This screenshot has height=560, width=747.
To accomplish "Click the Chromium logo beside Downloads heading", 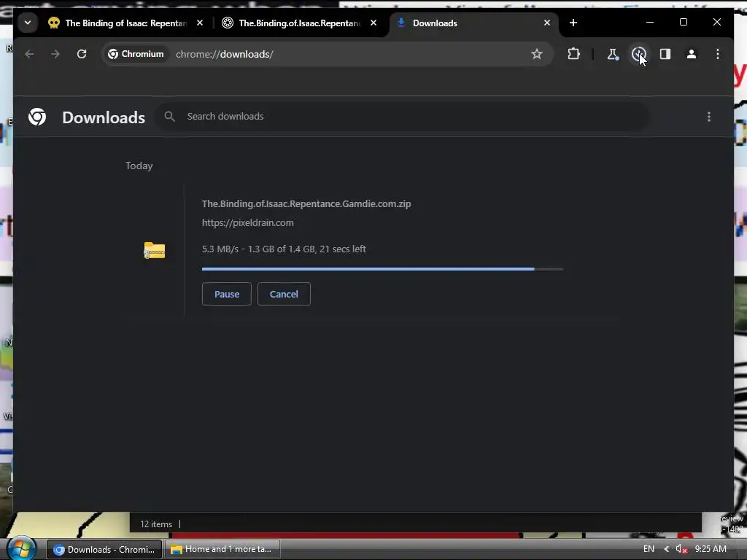I will (37, 117).
